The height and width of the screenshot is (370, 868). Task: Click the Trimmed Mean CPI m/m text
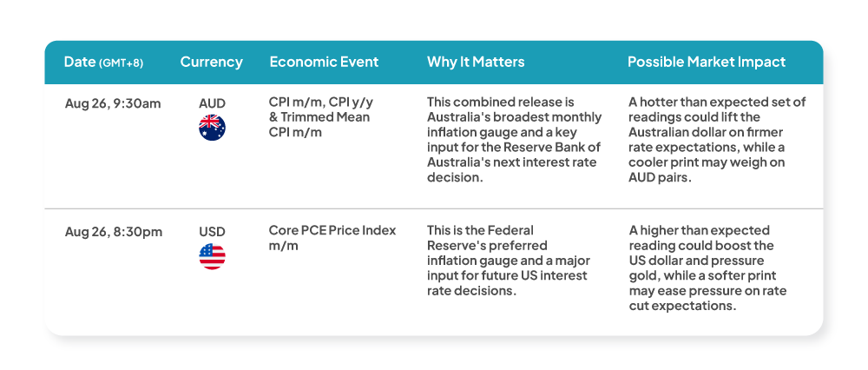tap(319, 125)
